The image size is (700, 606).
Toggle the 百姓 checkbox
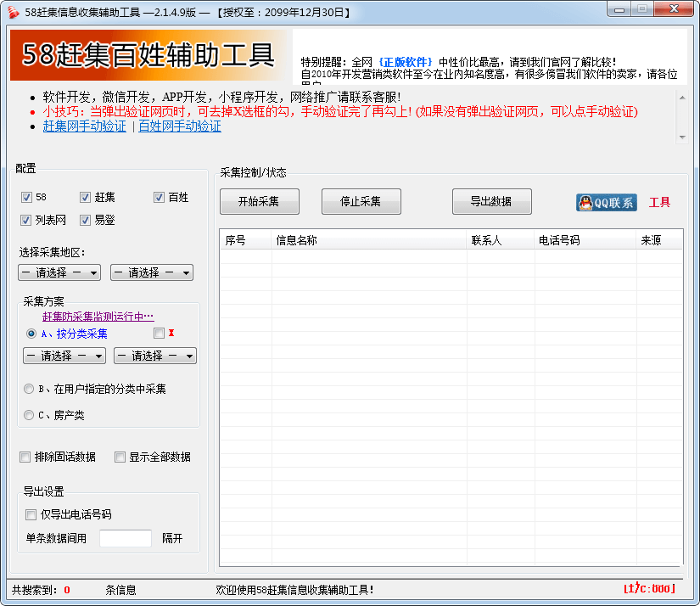[x=159, y=198]
